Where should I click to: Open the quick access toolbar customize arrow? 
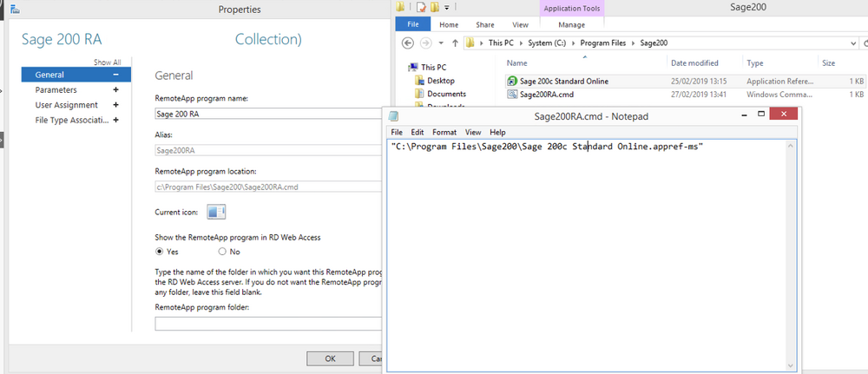pyautogui.click(x=446, y=7)
